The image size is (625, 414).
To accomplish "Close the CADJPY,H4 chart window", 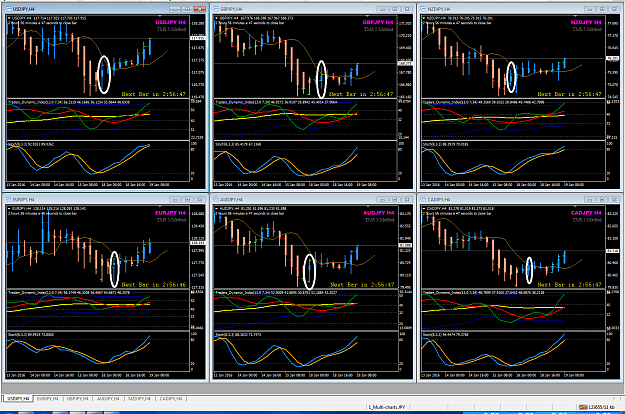I will [615, 199].
